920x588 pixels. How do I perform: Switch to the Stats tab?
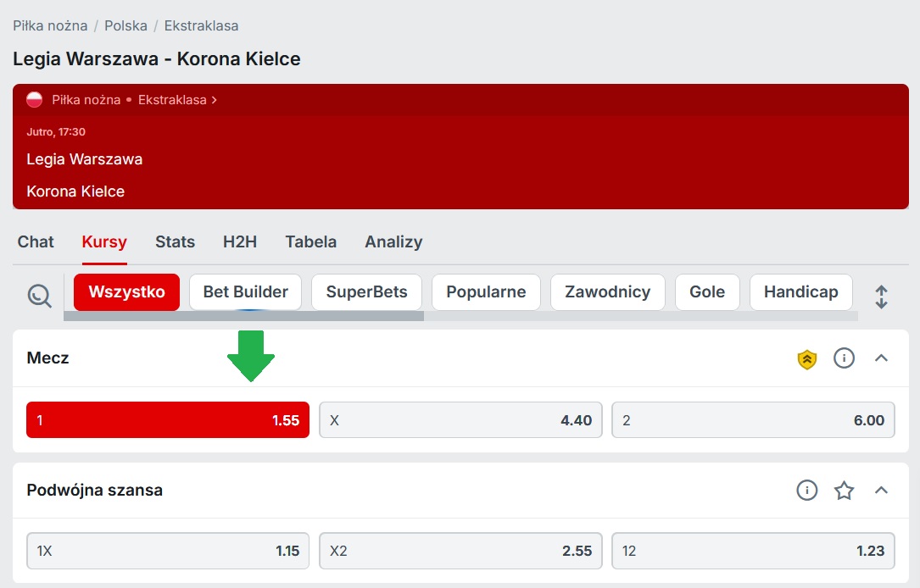(175, 242)
